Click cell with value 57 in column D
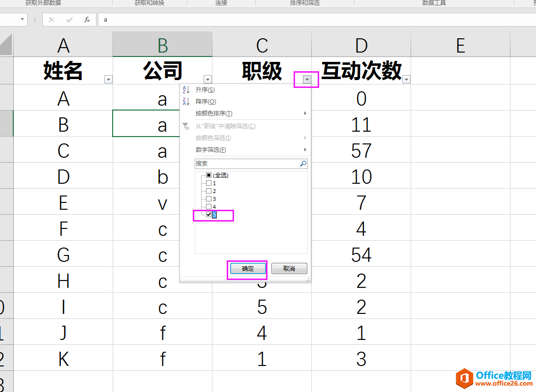Image resolution: width=536 pixels, height=392 pixels. [361, 149]
